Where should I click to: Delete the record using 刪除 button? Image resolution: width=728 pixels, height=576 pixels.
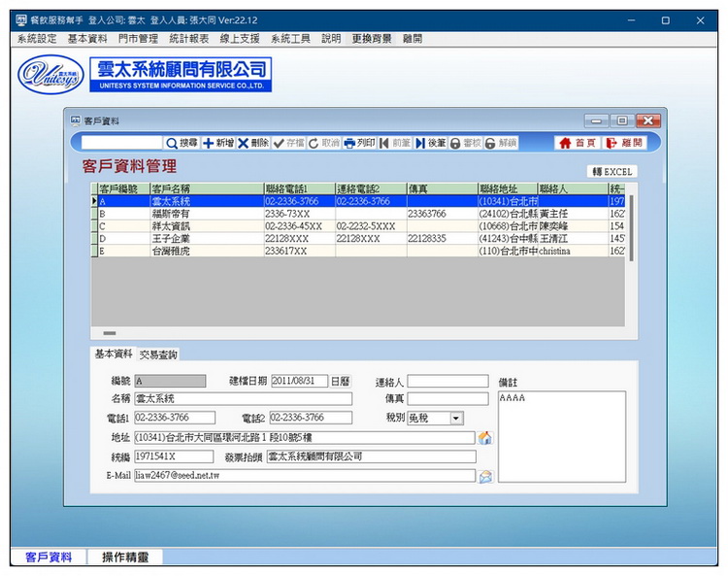[253, 143]
